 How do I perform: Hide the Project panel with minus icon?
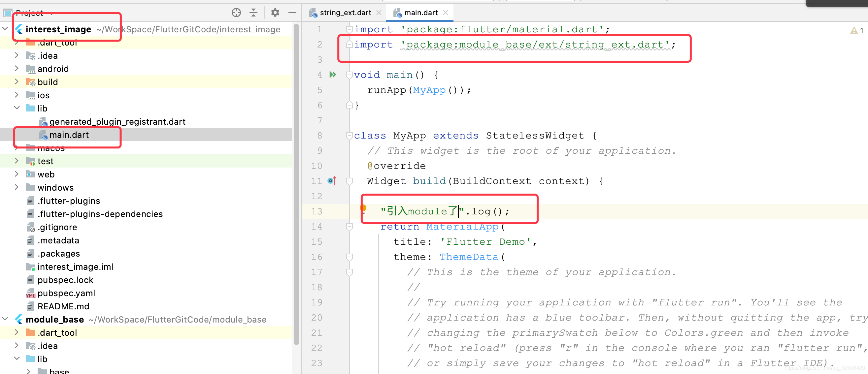tap(292, 13)
